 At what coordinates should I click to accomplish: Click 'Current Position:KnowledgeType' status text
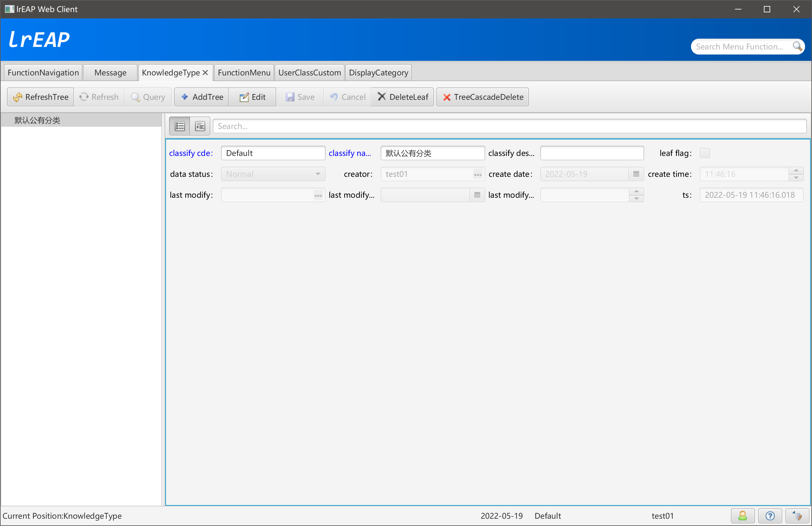pyautogui.click(x=62, y=516)
